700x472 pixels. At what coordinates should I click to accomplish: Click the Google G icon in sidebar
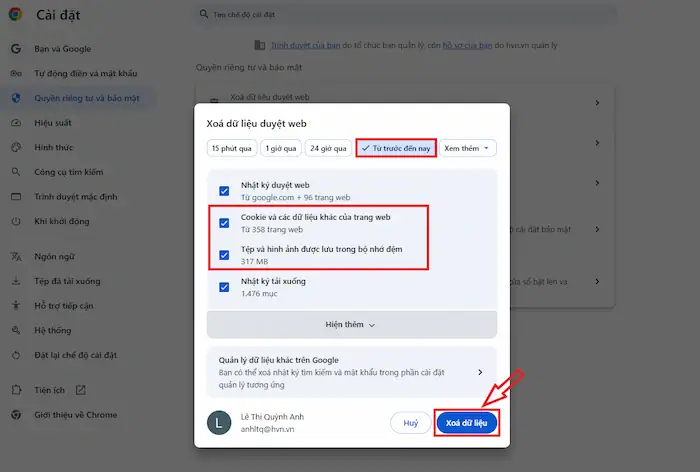click(x=16, y=49)
